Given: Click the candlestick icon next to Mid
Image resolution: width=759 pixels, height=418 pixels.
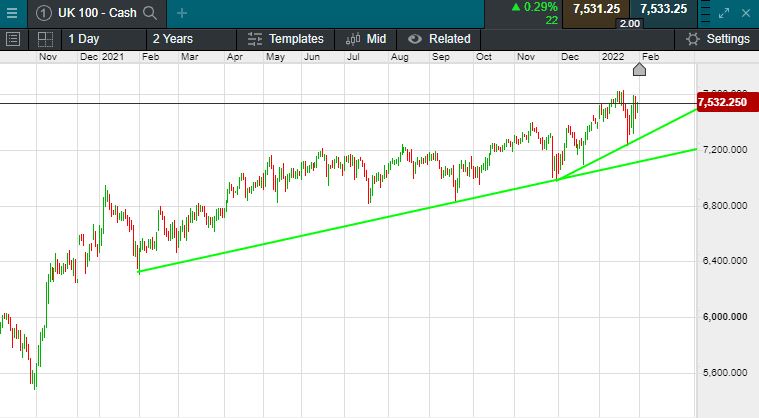Looking at the screenshot, I should point(353,39).
